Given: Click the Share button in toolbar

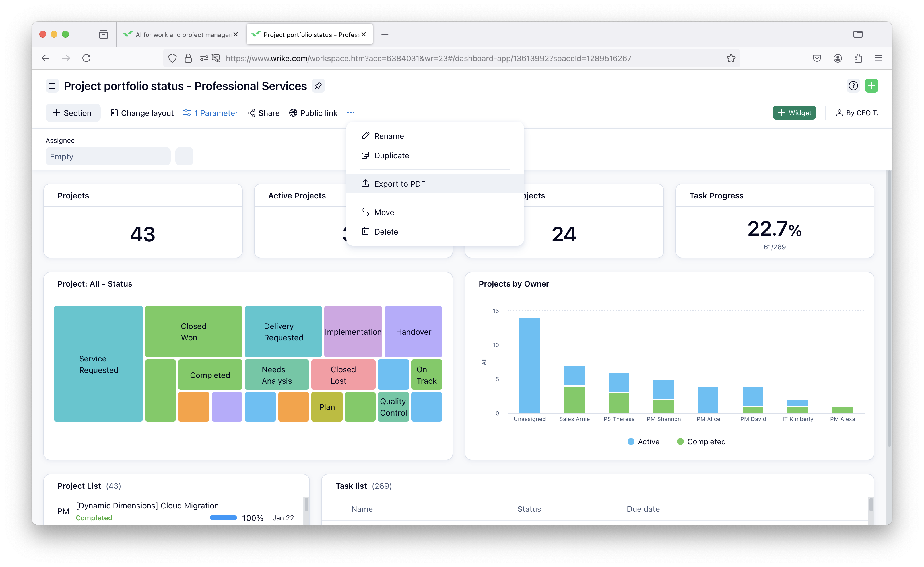Looking at the screenshot, I should pos(264,113).
